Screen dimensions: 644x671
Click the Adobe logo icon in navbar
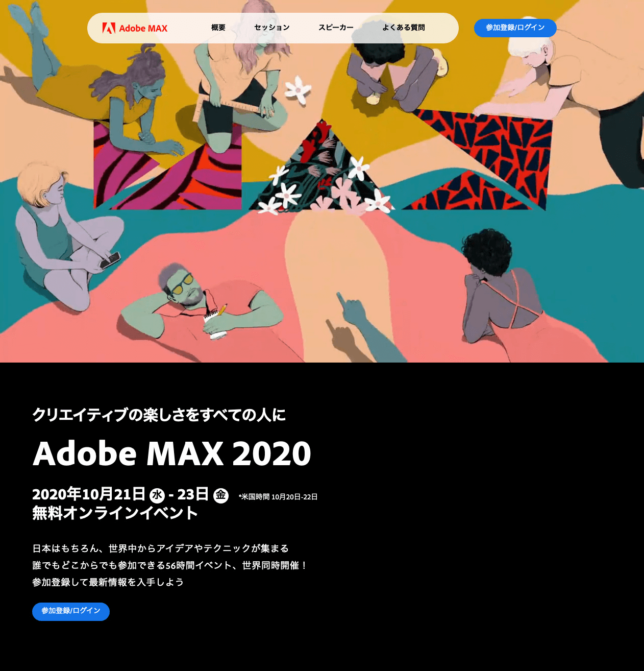click(x=109, y=28)
